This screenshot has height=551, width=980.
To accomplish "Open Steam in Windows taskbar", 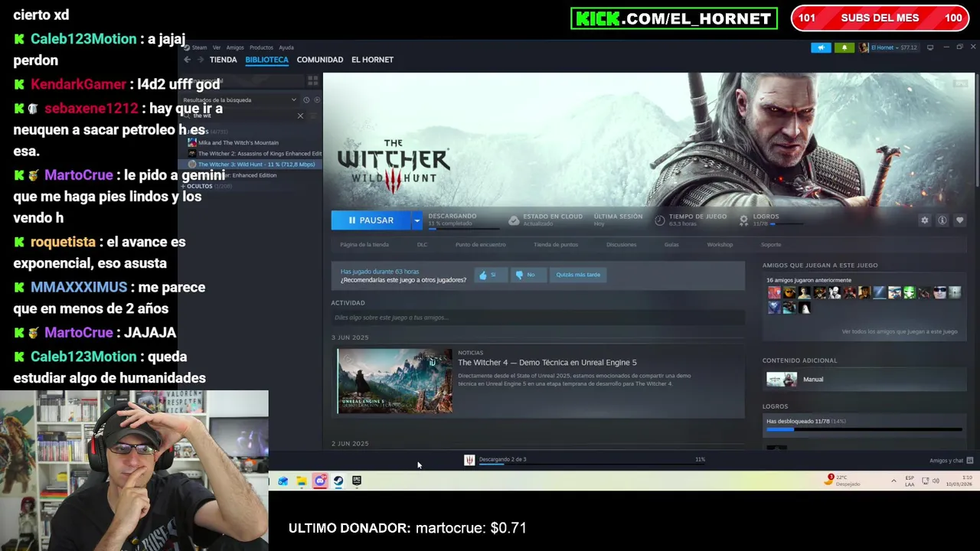I will 338,481.
